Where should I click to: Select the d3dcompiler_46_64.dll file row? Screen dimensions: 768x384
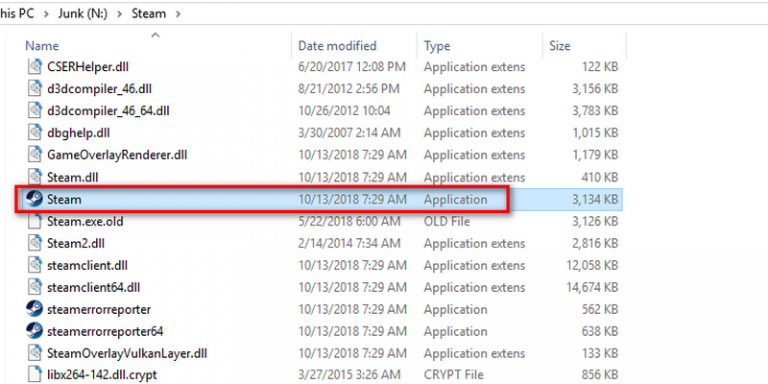click(323, 111)
